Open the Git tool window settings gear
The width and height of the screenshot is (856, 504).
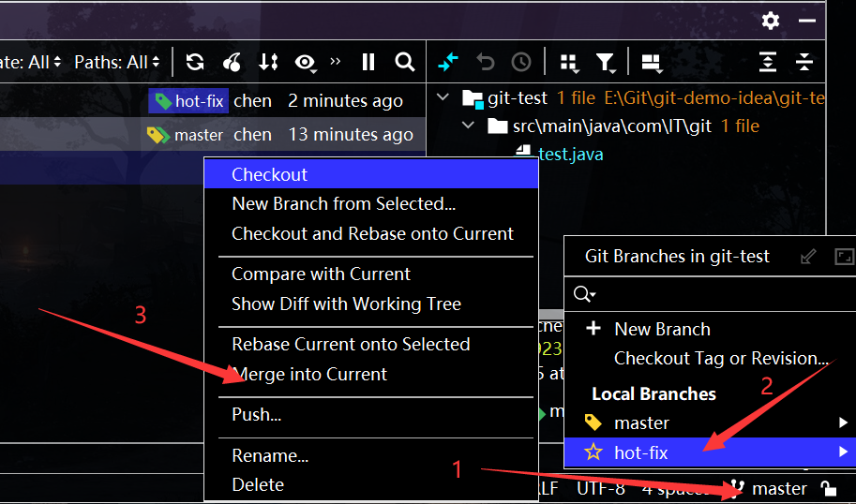771,22
